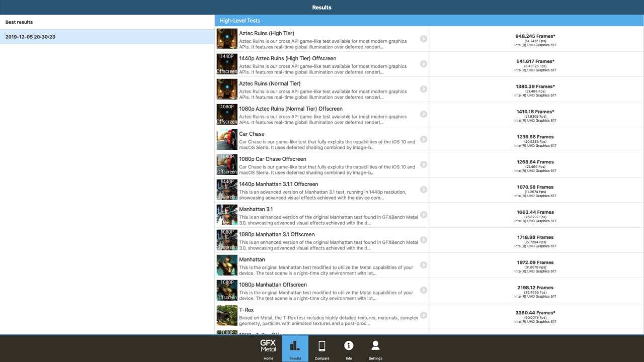
Task: Click the Manhattan 3.1 title text
Action: 256,209
